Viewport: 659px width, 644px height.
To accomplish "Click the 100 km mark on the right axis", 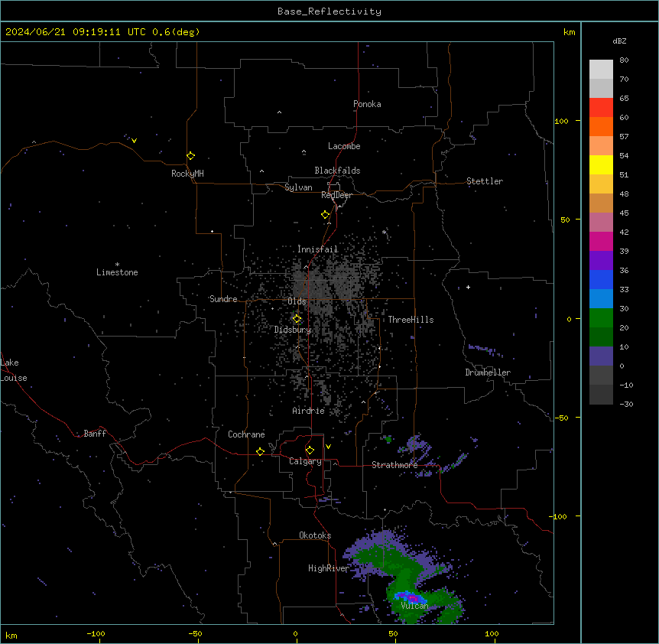I will [x=561, y=121].
